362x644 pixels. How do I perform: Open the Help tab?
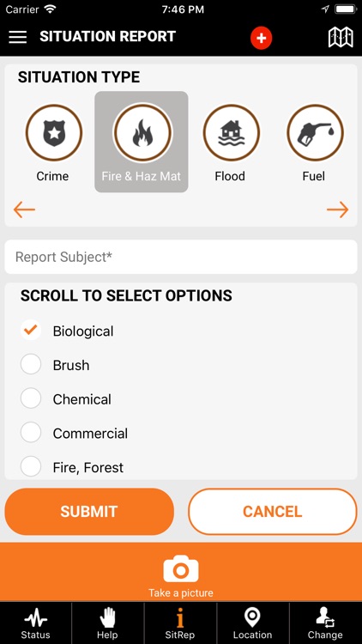pos(107,623)
